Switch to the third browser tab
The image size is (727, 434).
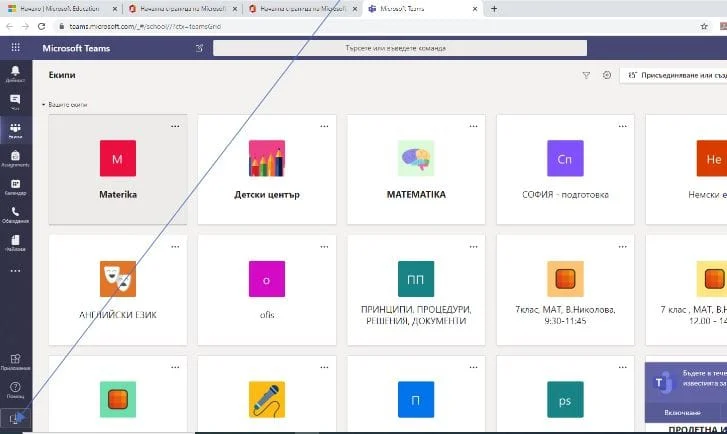point(303,9)
